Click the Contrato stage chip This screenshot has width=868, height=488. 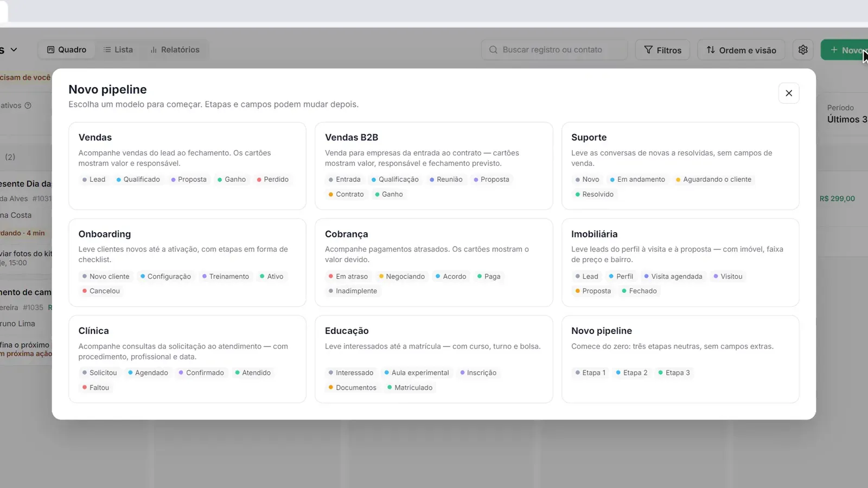pyautogui.click(x=346, y=194)
